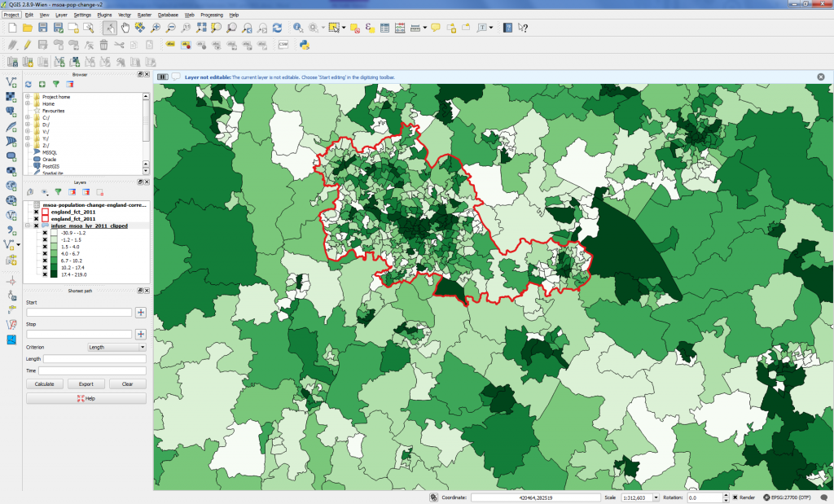Click the What's This help cursor icon
Viewport: 834px width, 504px height.
click(523, 28)
